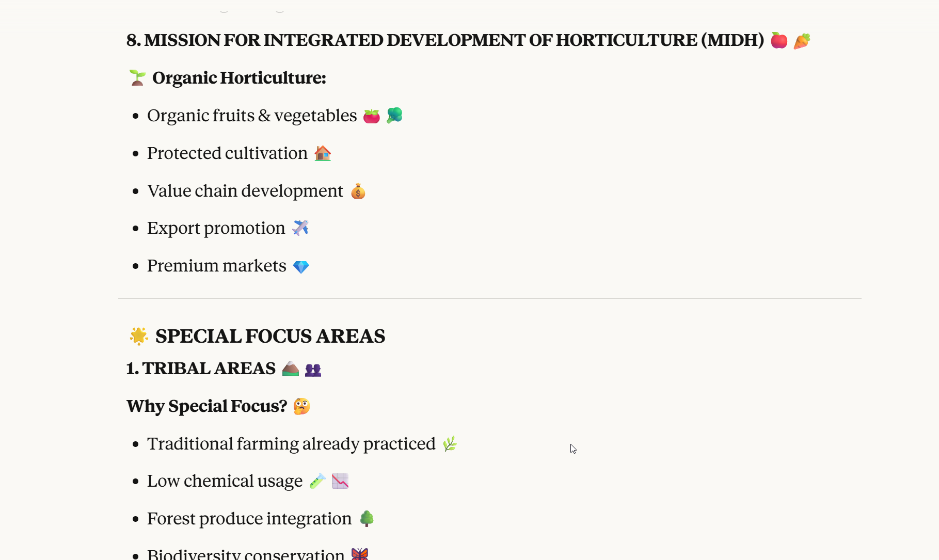Click the Value chain development bullet text
Viewport: 939px width, 560px height.
(245, 191)
